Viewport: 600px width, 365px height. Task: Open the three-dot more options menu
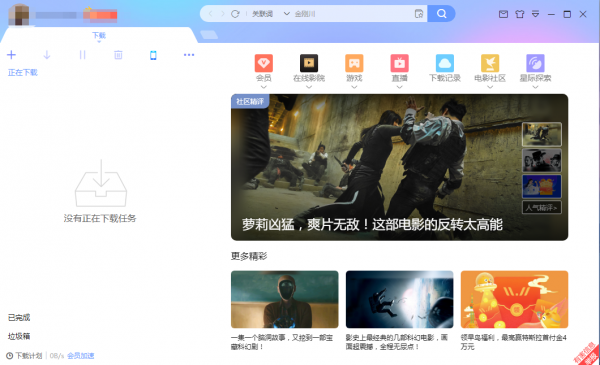coord(189,55)
